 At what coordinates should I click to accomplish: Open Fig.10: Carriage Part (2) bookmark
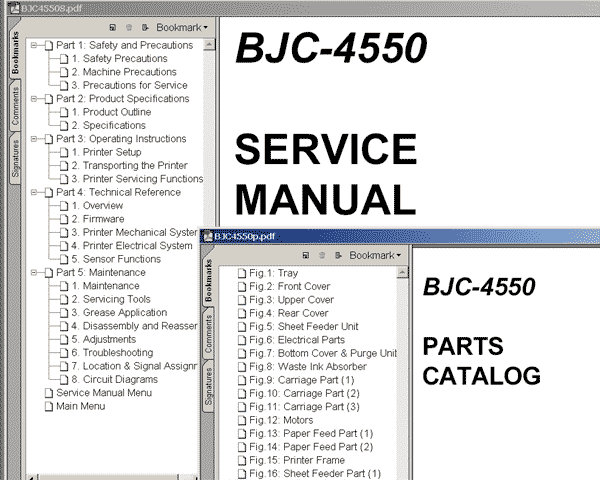(305, 394)
